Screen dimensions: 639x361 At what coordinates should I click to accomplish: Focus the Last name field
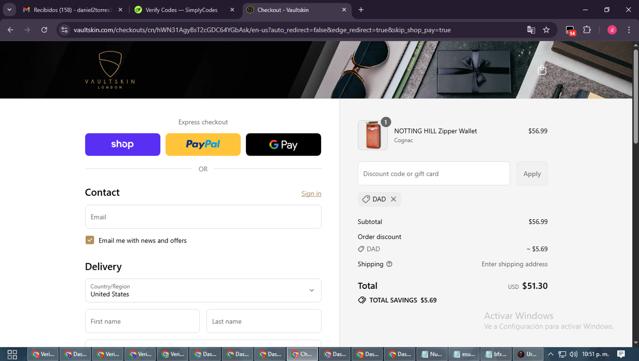tap(264, 321)
